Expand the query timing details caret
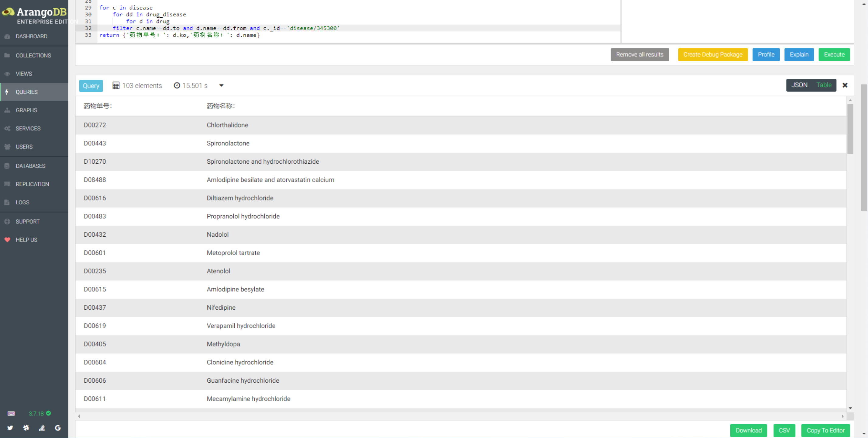868x438 pixels. (x=221, y=86)
